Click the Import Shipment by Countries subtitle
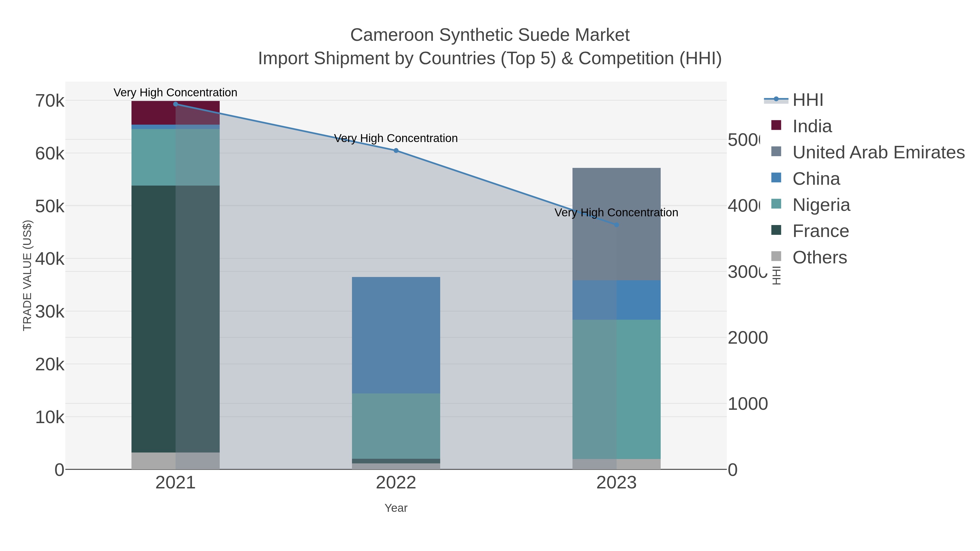The image size is (980, 551). coord(490,59)
